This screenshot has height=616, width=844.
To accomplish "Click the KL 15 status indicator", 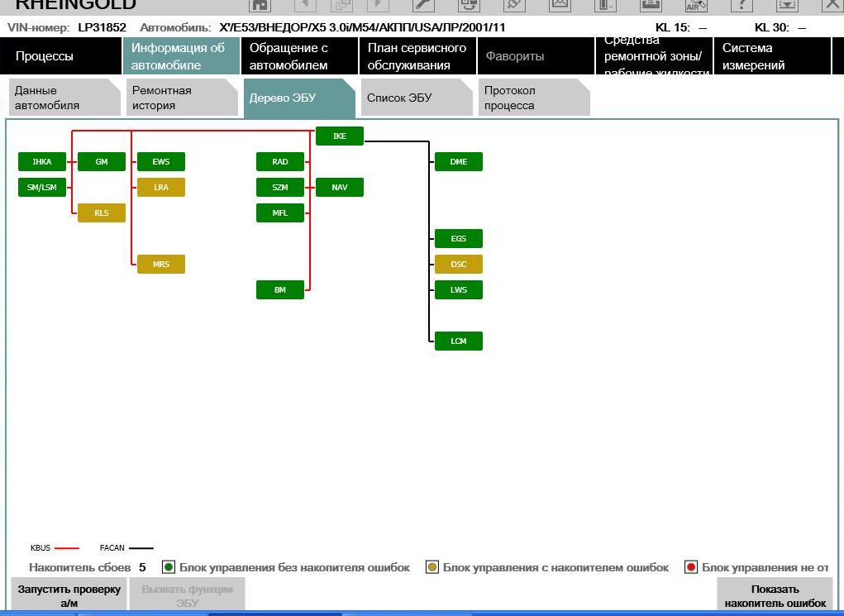I will (x=681, y=27).
